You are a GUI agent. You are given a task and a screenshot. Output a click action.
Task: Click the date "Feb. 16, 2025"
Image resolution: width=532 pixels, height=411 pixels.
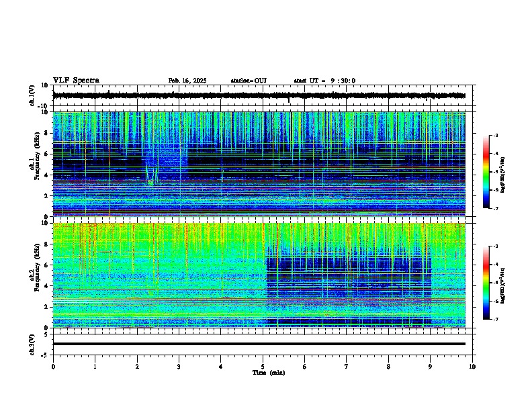coord(187,81)
